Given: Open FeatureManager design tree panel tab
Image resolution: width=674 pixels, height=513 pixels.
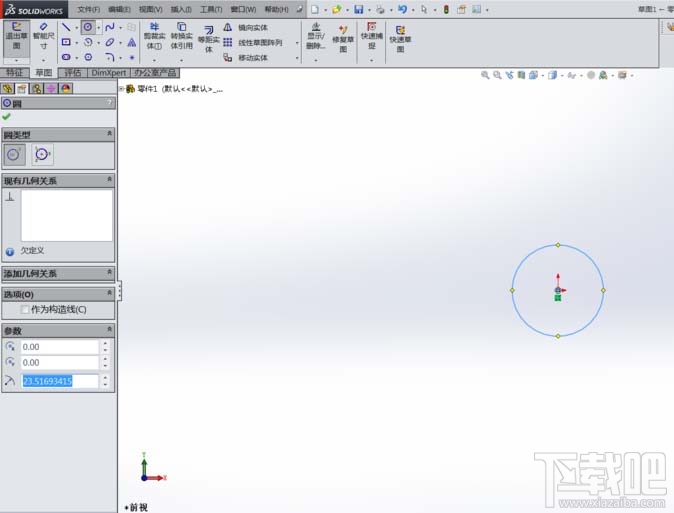Looking at the screenshot, I should coord(7,89).
